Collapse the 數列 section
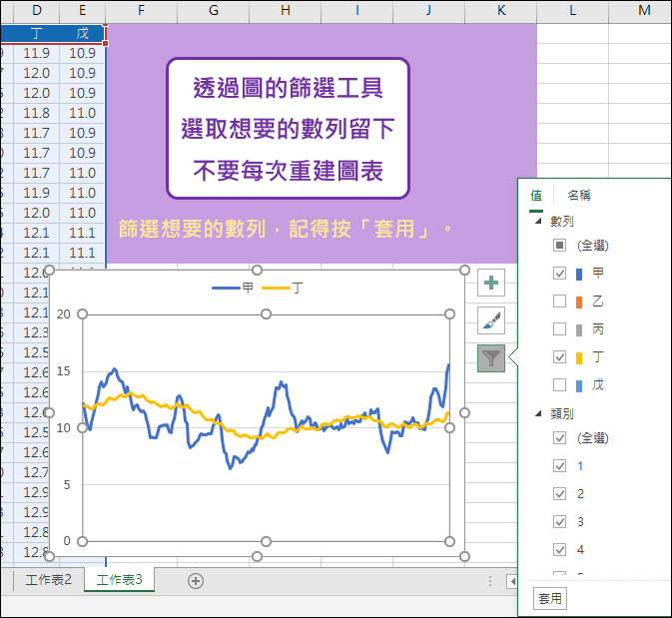Screen dimensions: 672x618 (538, 222)
